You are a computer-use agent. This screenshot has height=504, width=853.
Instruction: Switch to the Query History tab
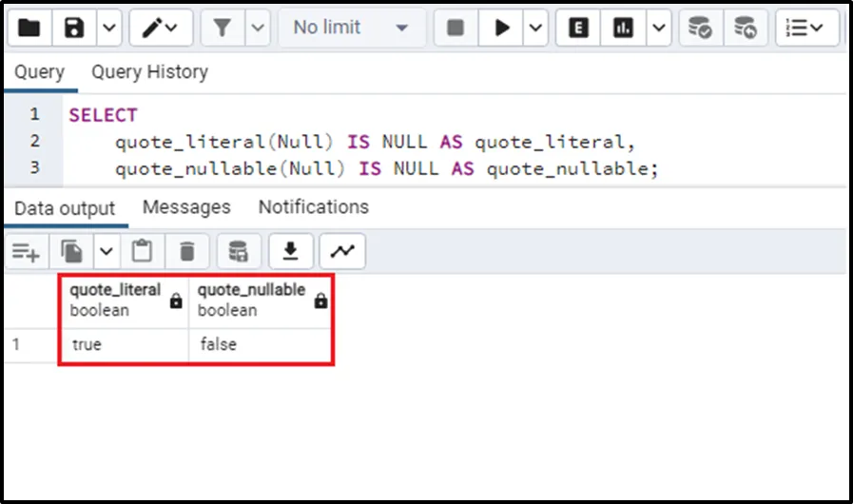[149, 72]
